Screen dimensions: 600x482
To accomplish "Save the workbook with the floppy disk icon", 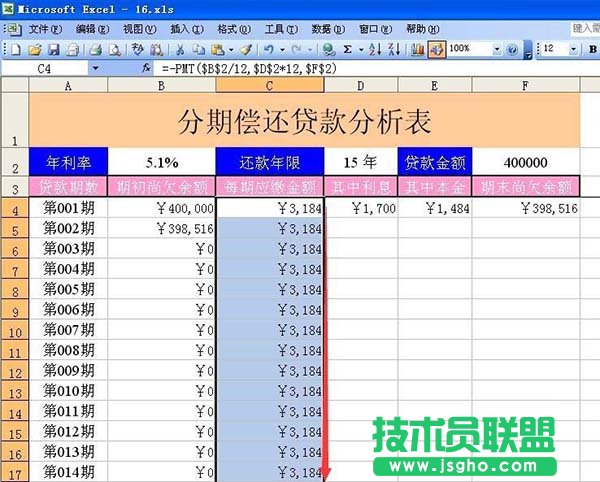I will [x=54, y=49].
